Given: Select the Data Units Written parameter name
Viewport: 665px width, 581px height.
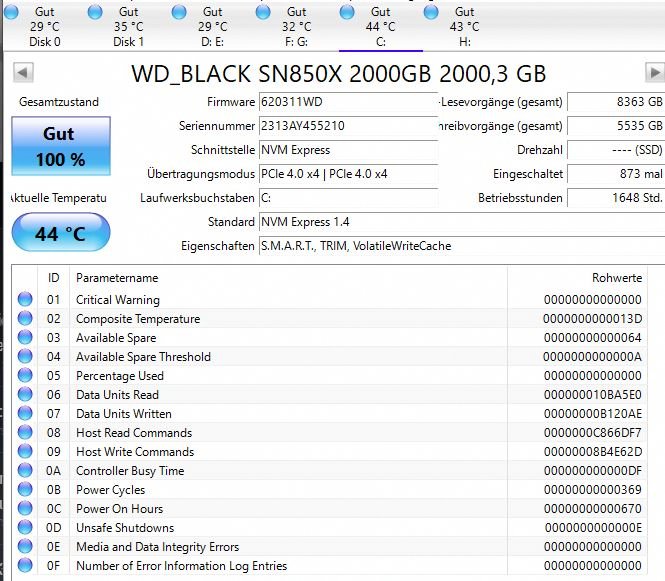Looking at the screenshot, I should point(124,414).
